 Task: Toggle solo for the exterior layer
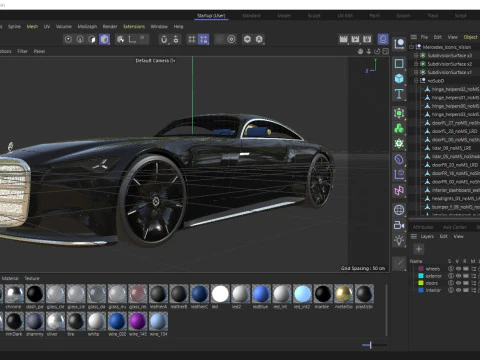450,276
